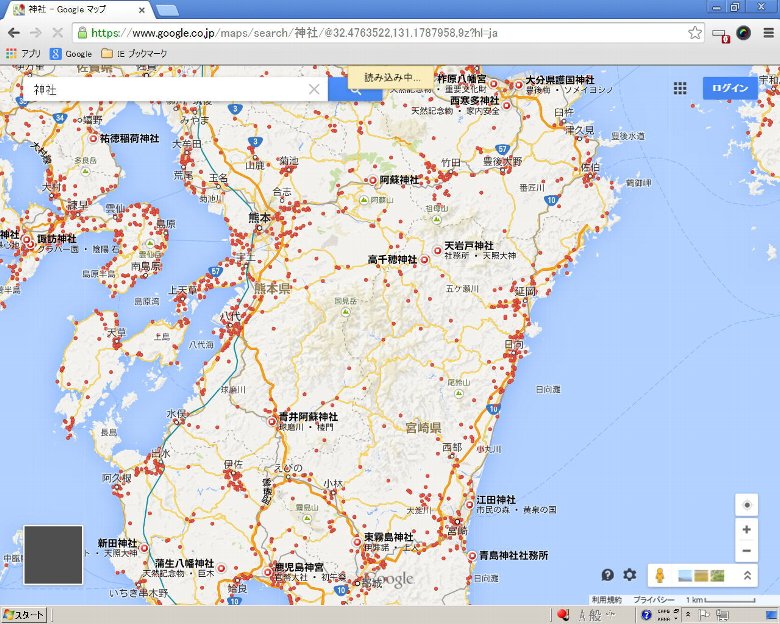This screenshot has width=780, height=624.
Task: Run the search with the blue magnifier button
Action: (355, 91)
